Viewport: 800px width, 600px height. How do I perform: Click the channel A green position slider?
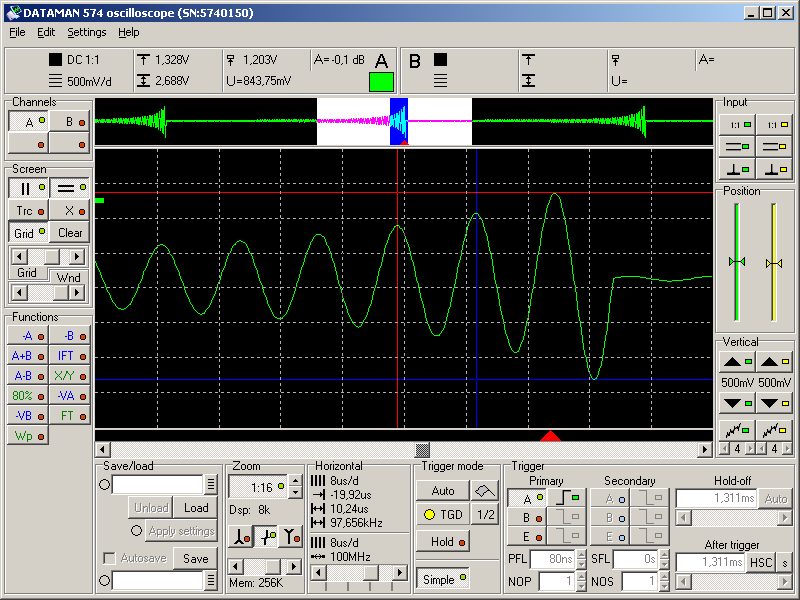point(737,262)
